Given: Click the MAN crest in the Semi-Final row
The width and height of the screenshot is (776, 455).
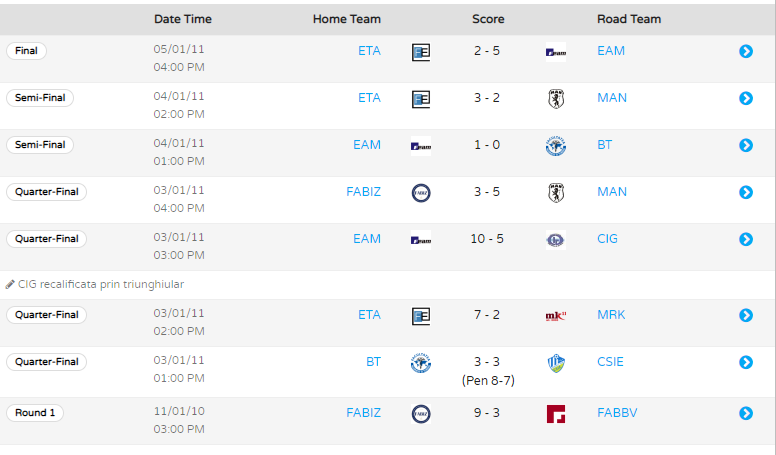Looking at the screenshot, I should [x=556, y=99].
